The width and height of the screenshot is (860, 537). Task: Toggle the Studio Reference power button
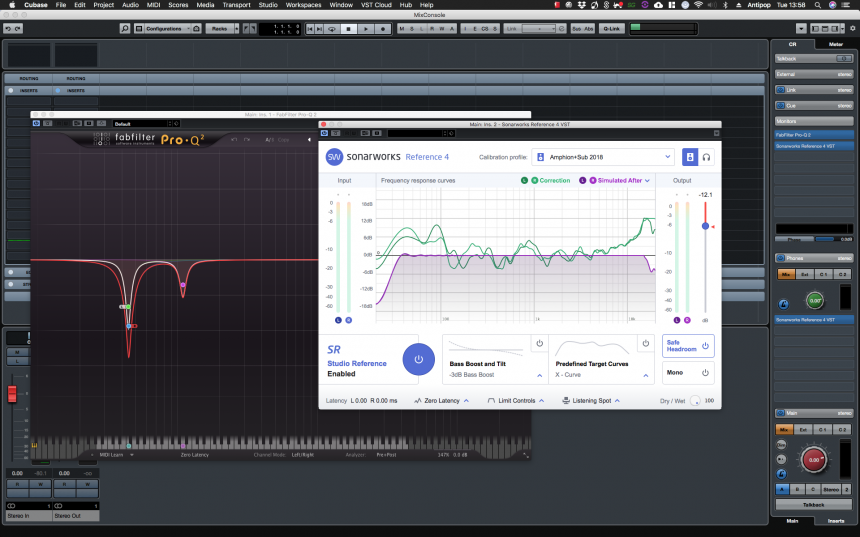coord(418,359)
